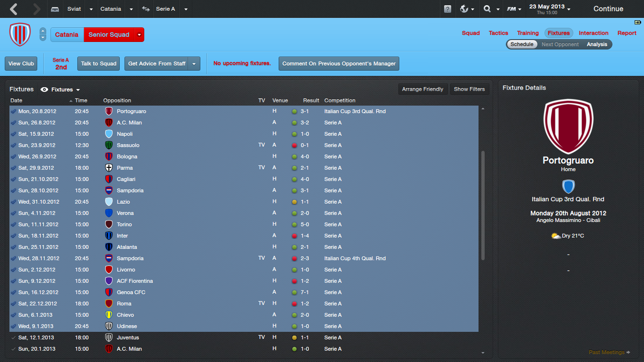Click the Bologna badge icon
Screen dimensions: 644x362
(109, 156)
